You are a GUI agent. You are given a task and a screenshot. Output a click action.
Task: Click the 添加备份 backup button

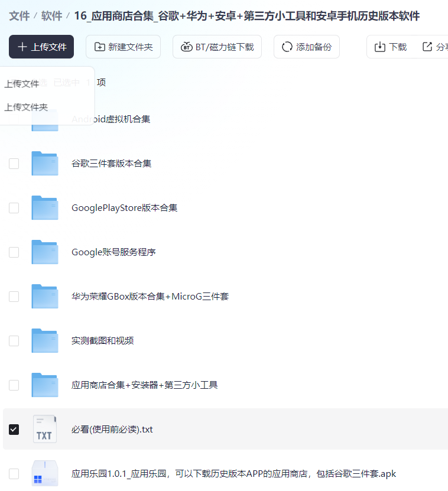(x=307, y=47)
